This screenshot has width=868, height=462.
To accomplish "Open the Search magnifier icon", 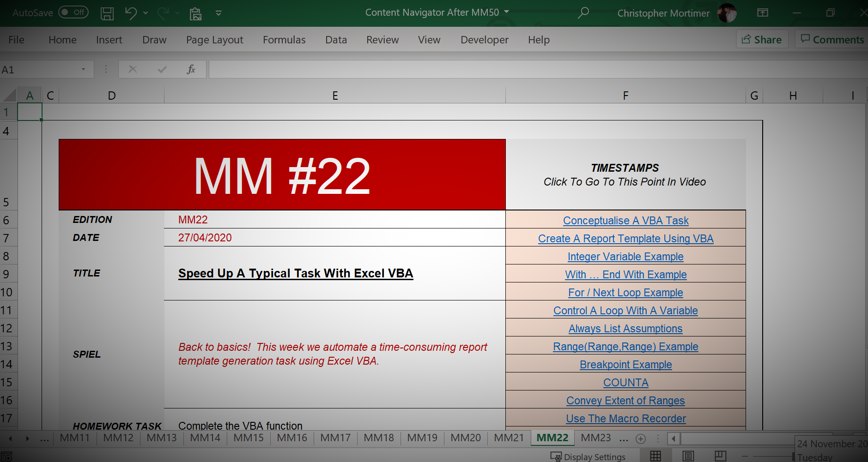I will click(583, 13).
